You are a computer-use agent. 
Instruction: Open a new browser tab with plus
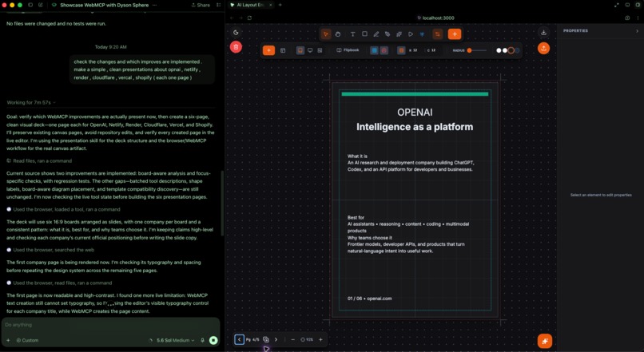(280, 5)
